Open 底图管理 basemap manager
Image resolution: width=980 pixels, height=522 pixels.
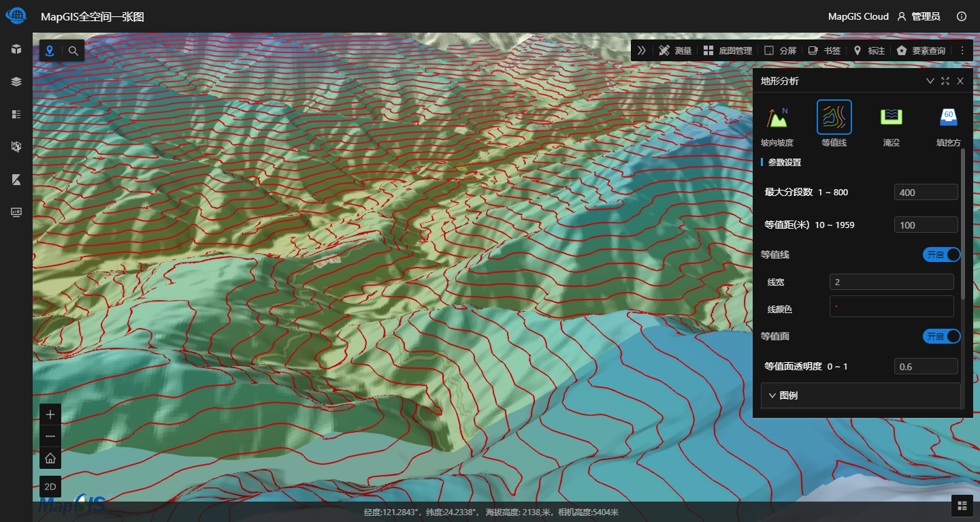[x=728, y=50]
